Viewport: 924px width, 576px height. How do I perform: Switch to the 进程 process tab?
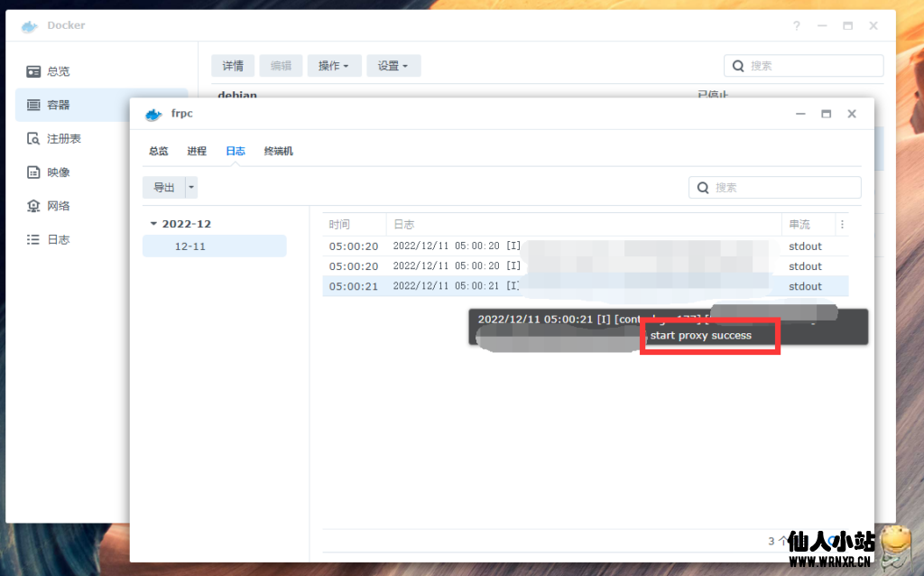click(197, 151)
